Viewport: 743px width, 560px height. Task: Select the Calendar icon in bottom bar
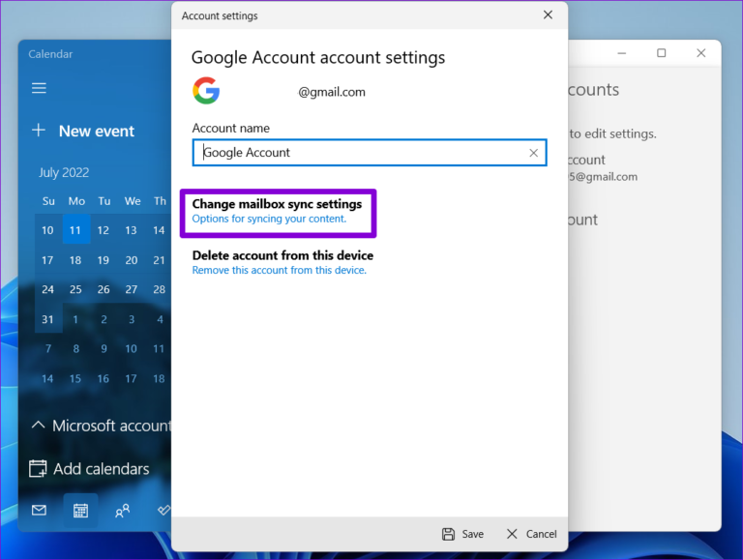pyautogui.click(x=80, y=511)
